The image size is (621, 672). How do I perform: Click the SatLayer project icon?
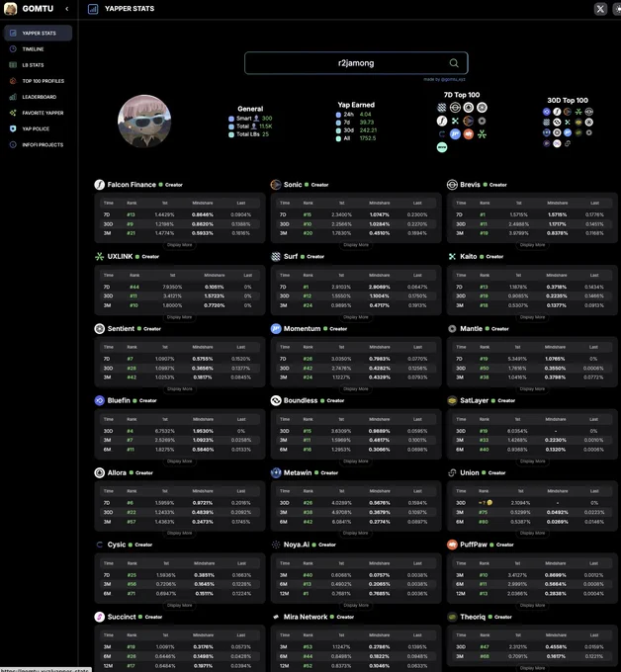pyautogui.click(x=452, y=400)
